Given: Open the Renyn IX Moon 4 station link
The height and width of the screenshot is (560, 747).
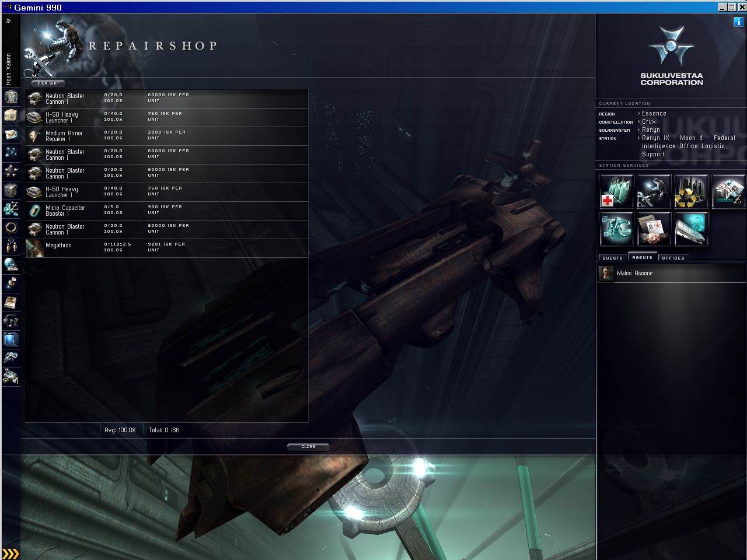Looking at the screenshot, I should coord(689,146).
